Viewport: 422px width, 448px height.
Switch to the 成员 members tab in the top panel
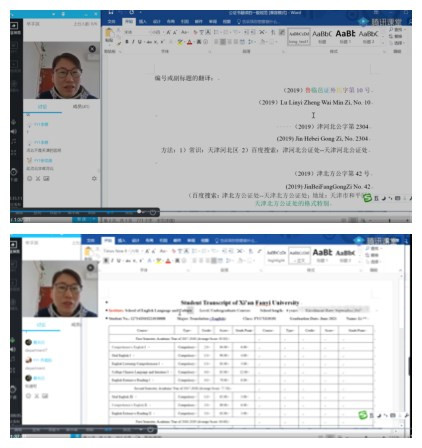pyautogui.click(x=81, y=107)
